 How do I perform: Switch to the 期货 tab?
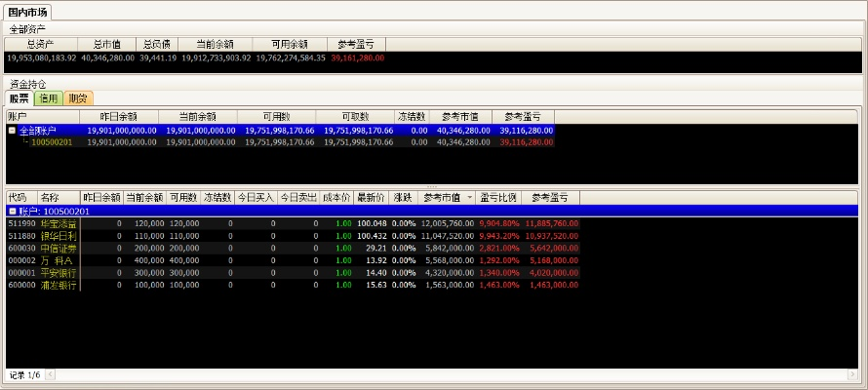pyautogui.click(x=78, y=98)
